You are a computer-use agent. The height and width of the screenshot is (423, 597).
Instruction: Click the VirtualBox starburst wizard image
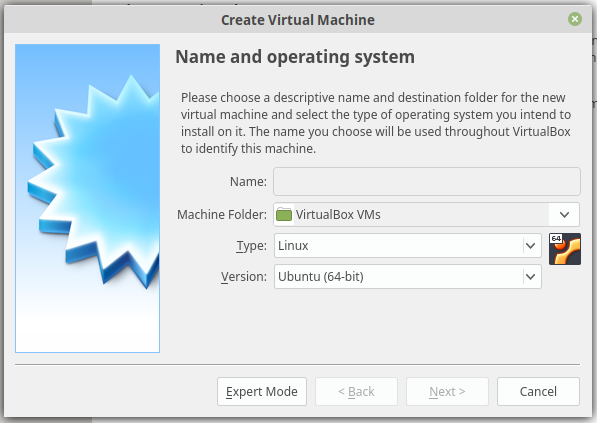pyautogui.click(x=88, y=198)
